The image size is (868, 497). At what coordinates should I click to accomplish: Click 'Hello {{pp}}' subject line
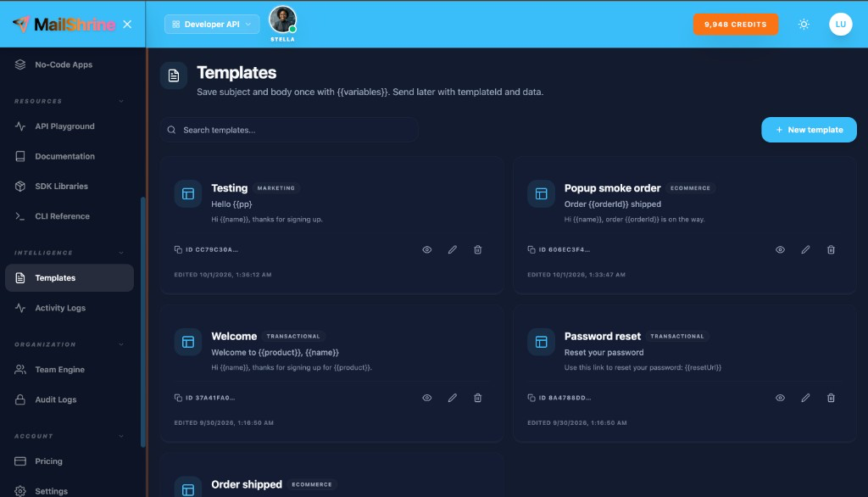pyautogui.click(x=231, y=204)
